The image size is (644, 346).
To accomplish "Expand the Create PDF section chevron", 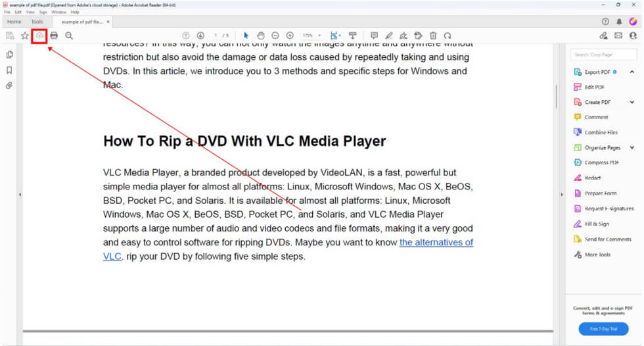I will tap(632, 102).
